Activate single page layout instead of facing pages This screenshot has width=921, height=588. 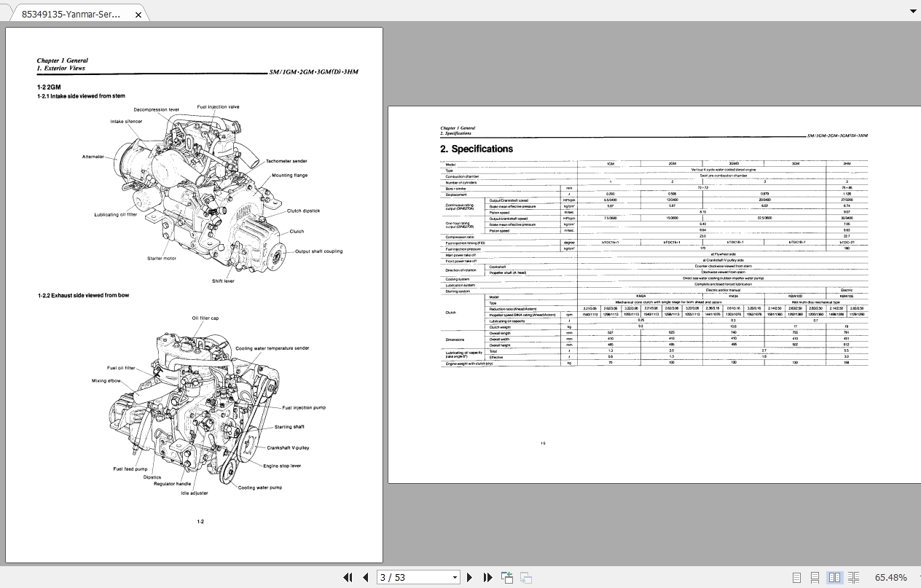click(x=797, y=577)
